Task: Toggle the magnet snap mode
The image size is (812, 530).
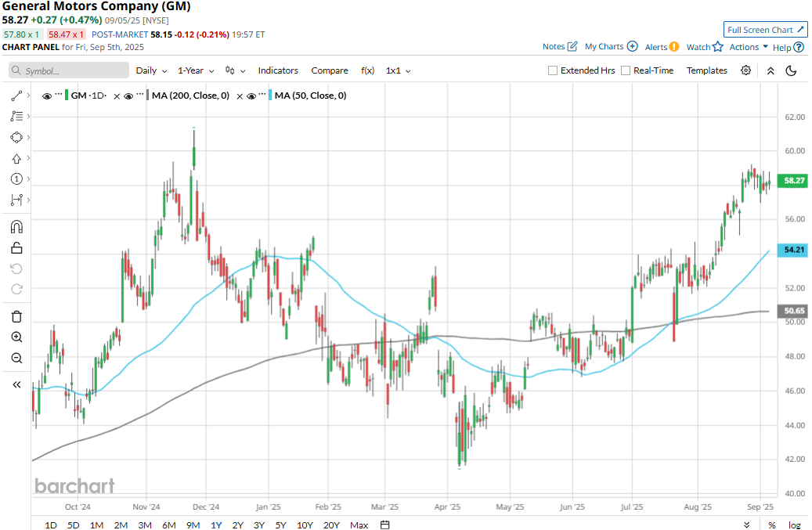Action: point(16,227)
